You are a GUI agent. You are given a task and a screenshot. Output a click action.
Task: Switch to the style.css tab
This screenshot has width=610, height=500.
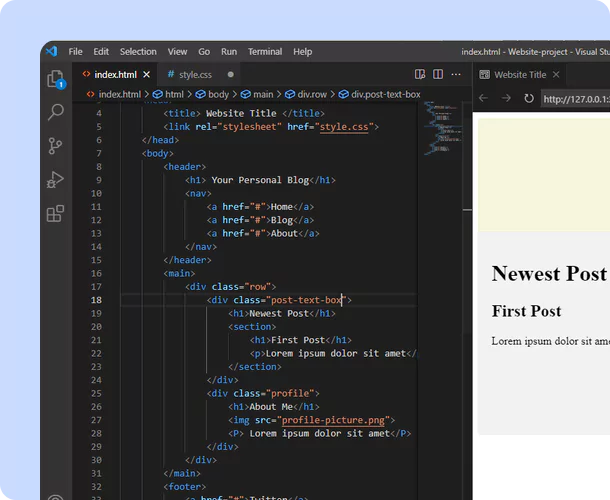point(194,74)
